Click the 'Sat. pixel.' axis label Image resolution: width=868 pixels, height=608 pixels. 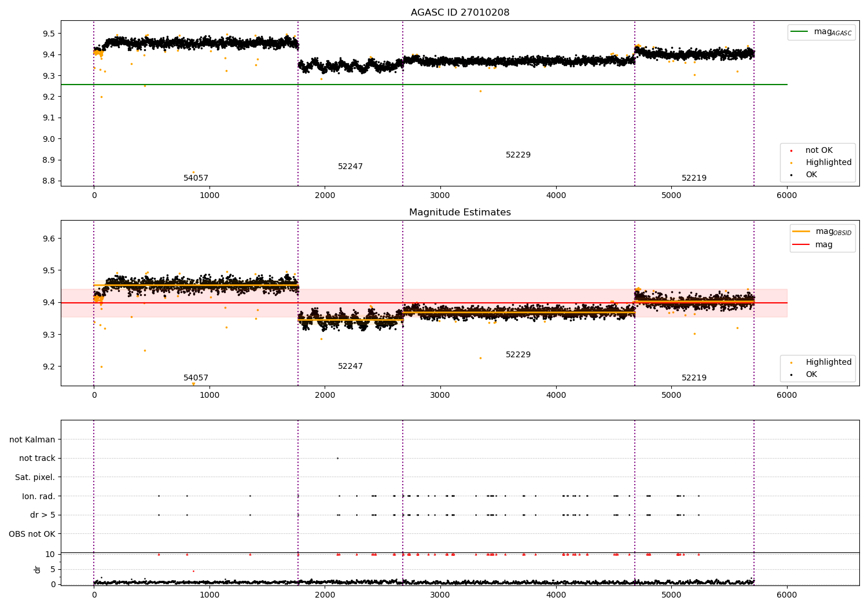tap(35, 477)
